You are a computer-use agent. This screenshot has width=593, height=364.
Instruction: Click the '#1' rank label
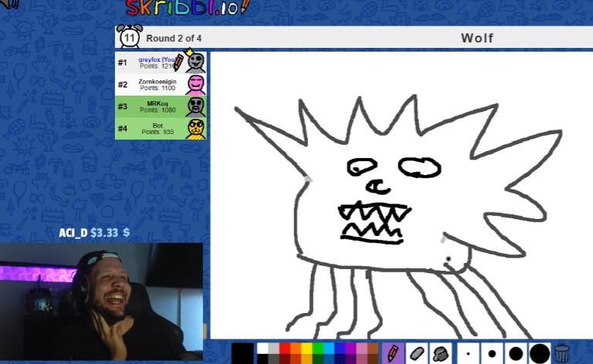pyautogui.click(x=122, y=62)
